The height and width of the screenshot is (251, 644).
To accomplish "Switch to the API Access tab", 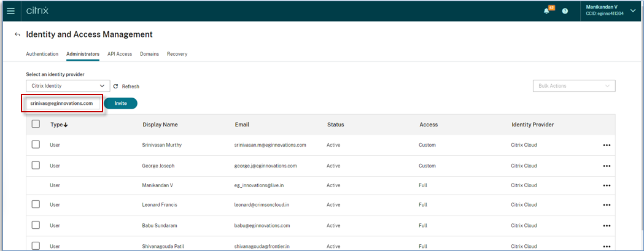I will click(120, 54).
